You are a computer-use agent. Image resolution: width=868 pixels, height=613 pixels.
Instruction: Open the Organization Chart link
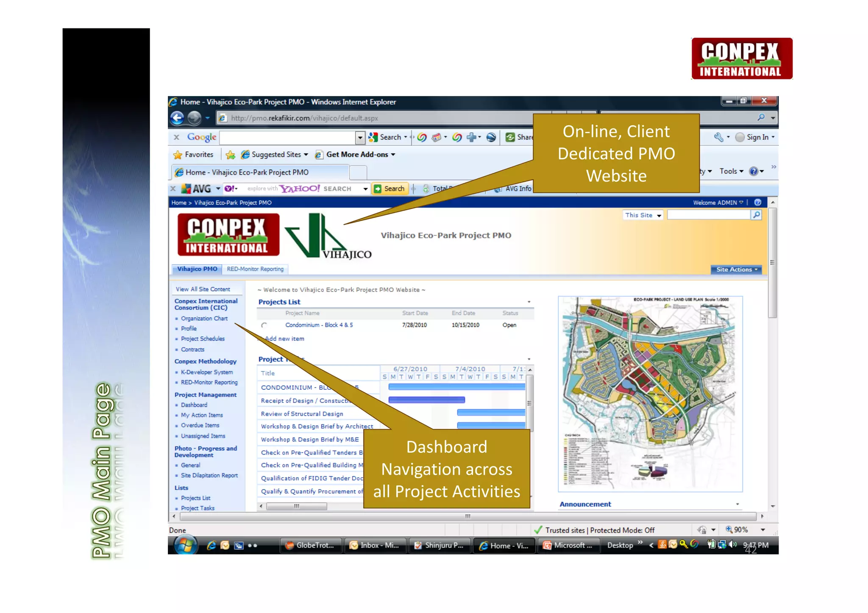pos(204,318)
